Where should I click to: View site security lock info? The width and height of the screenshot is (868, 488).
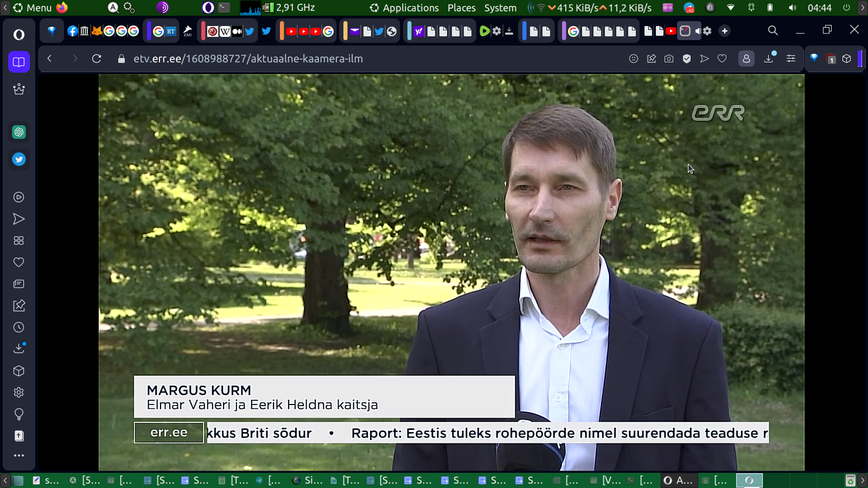pos(122,59)
